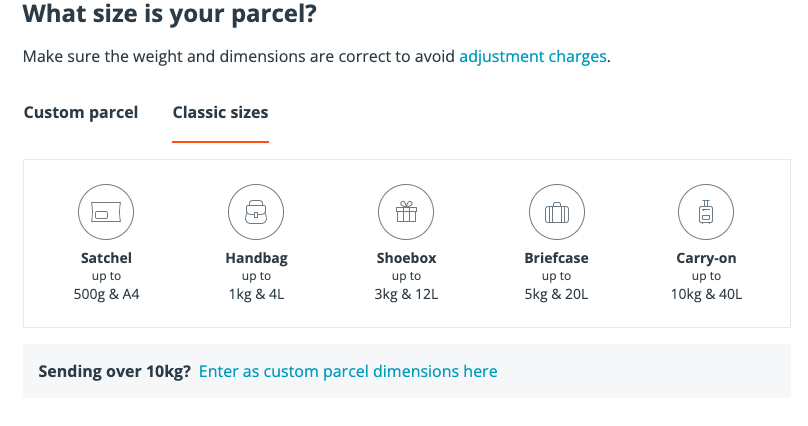Open the Classic sizes tab
This screenshot has height=426, width=808.
221,112
